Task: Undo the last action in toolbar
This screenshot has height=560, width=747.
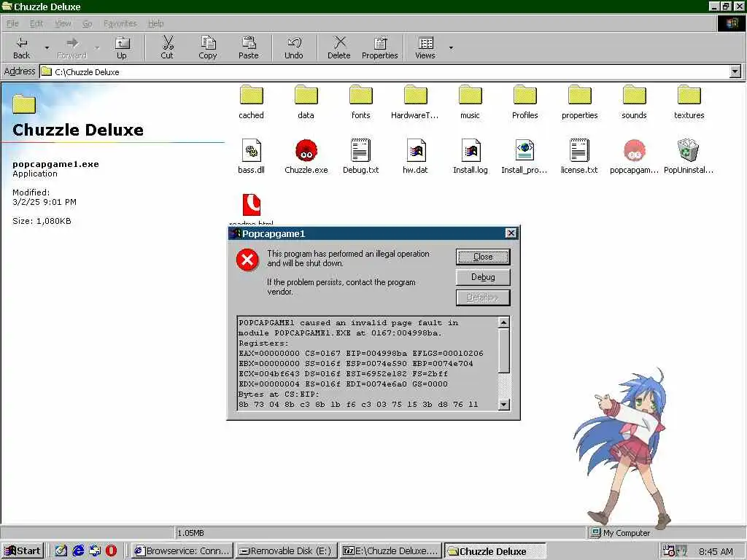Action: (294, 47)
